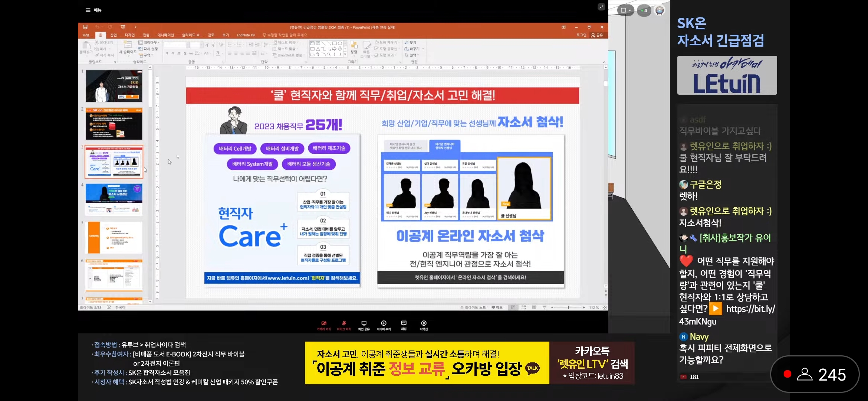The image size is (868, 401).
Task: Open the Select (선택) dropdown
Action: tap(412, 55)
